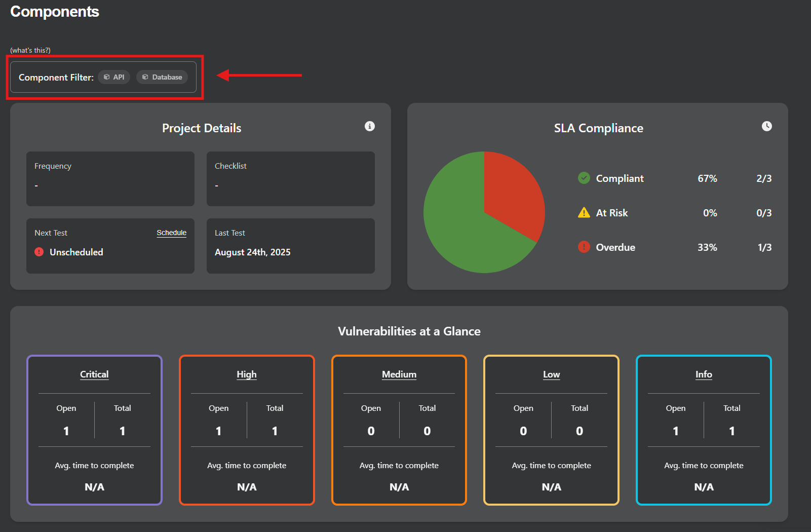This screenshot has height=532, width=811.
Task: Click the cube icon in API chip
Action: (106, 77)
